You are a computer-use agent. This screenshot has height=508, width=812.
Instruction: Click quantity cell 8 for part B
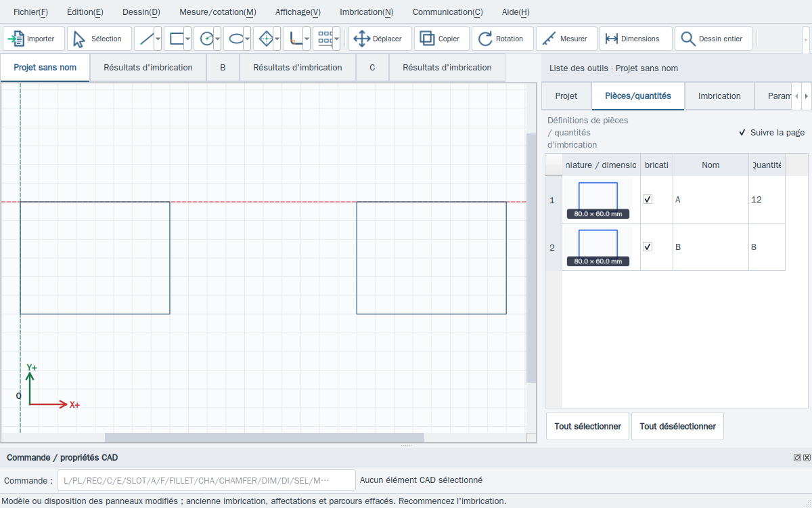click(767, 247)
